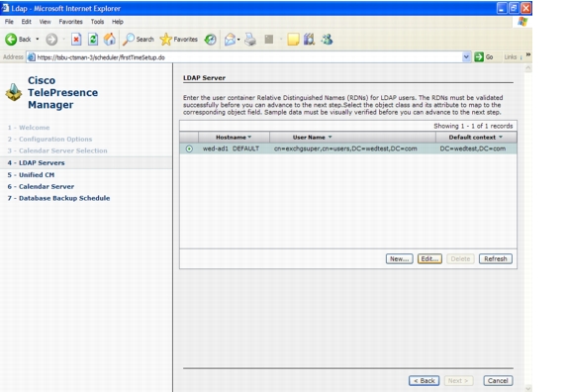This screenshot has width=568, height=392.
Task: Open the Tools menu
Action: (97, 22)
